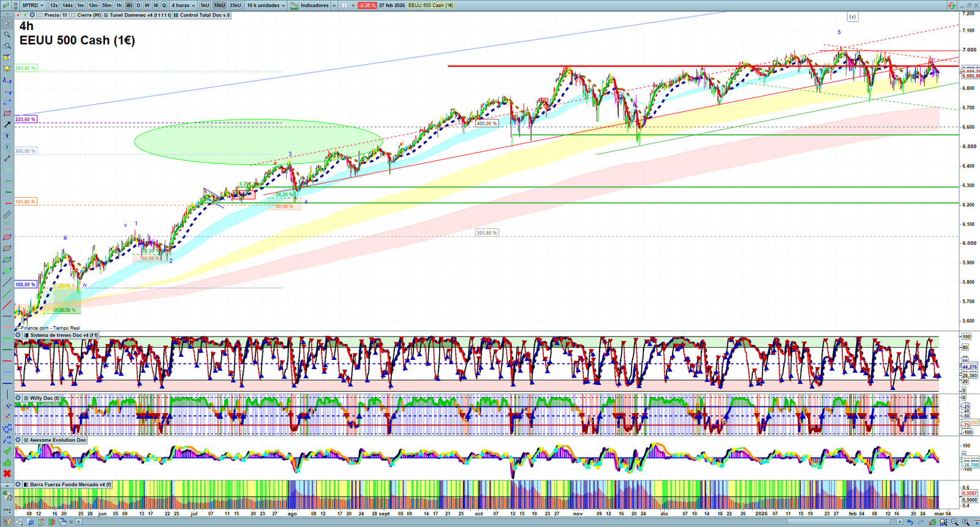Pick the ruler measuring tool
This screenshot has height=527, width=980.
pos(7,215)
